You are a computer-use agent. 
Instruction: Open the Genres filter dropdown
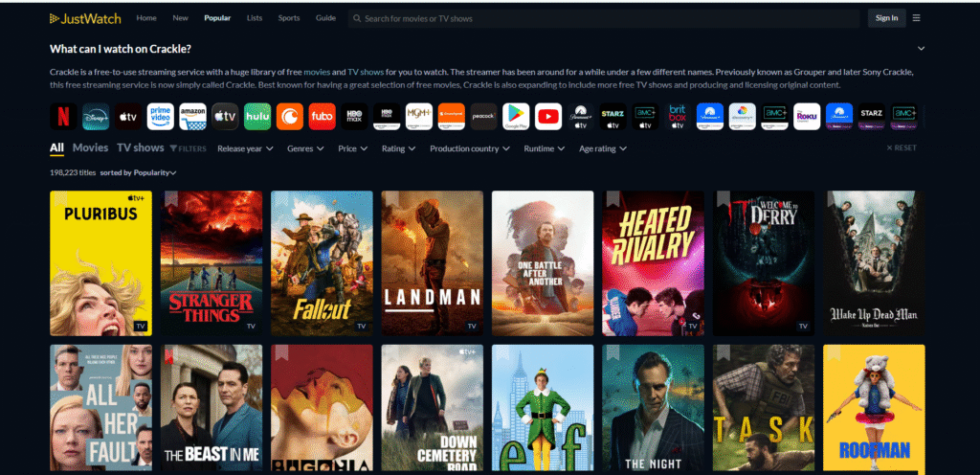306,148
